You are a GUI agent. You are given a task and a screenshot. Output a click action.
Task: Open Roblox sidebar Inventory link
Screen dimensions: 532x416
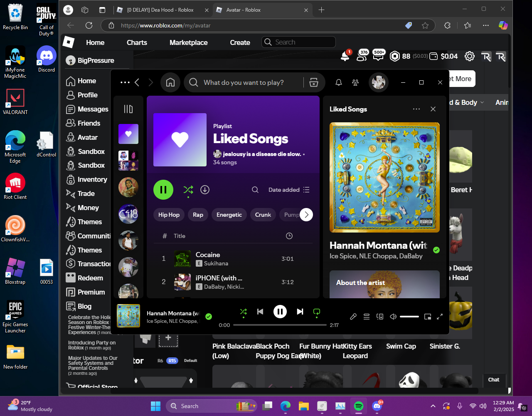[x=86, y=179]
